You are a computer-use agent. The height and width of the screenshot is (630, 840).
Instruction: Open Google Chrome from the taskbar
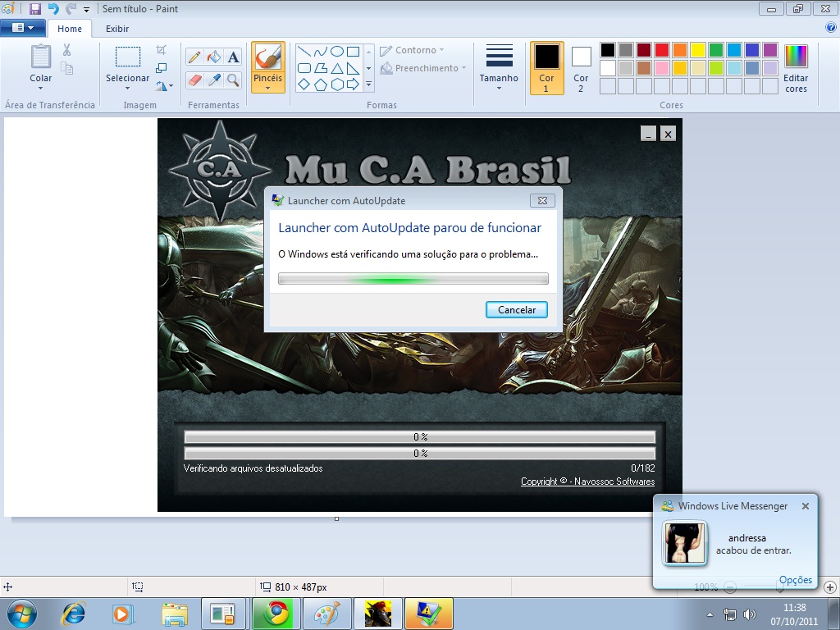click(x=276, y=614)
